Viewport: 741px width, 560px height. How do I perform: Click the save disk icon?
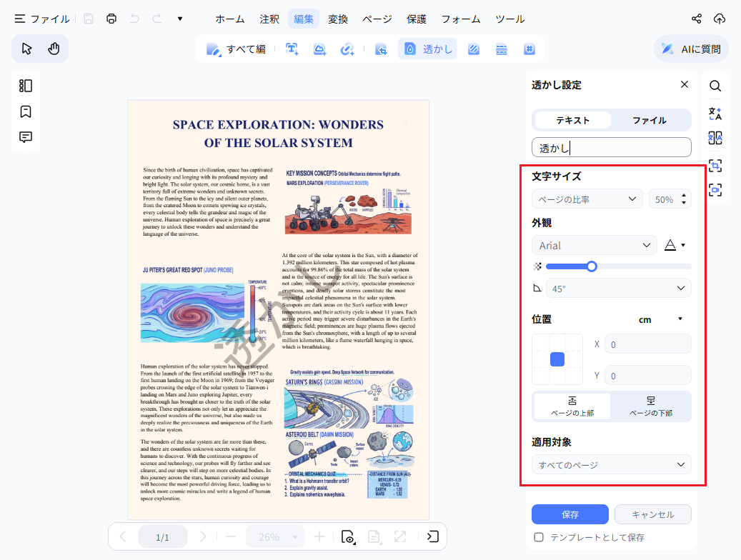(89, 19)
